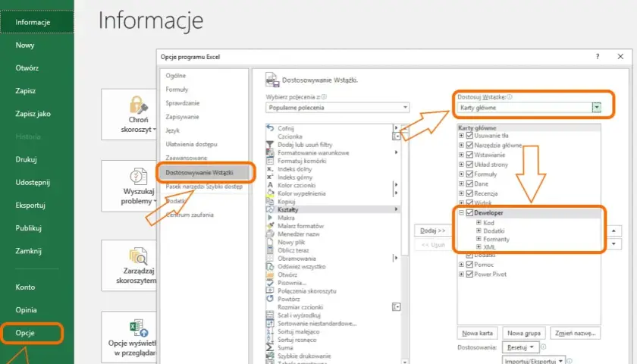Viewport: 637px width, 364px height.
Task: Click the Obramowania borders icon
Action: (270, 259)
